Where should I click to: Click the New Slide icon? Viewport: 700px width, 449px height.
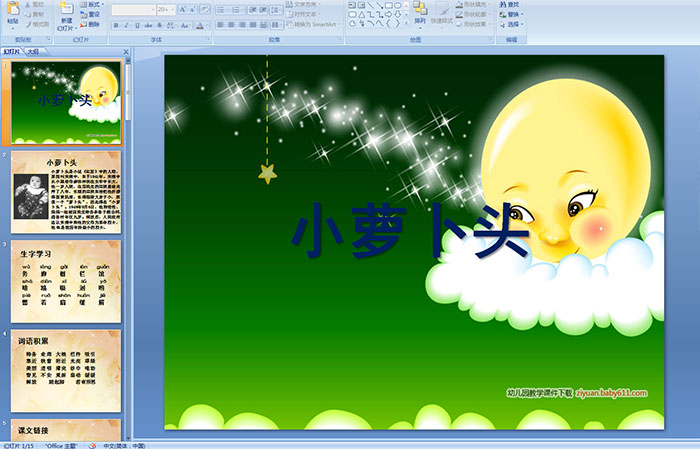pyautogui.click(x=66, y=8)
